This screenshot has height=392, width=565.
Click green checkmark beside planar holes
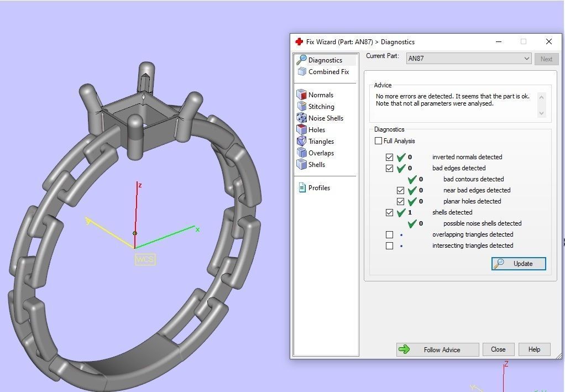[412, 201]
